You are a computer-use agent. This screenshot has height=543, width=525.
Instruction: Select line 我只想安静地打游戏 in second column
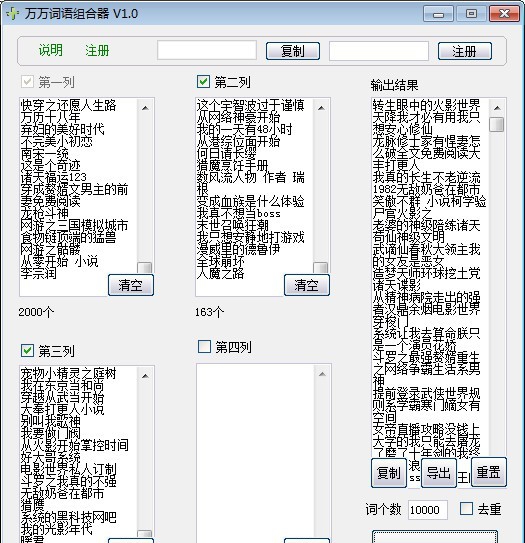[x=250, y=237]
